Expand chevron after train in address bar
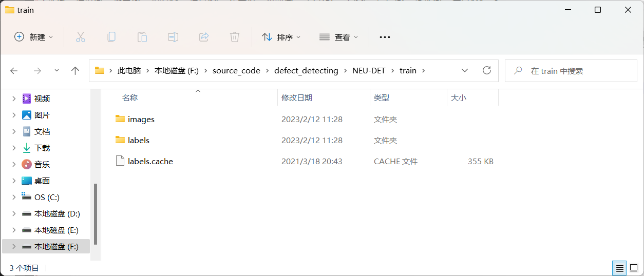644x276 pixels. [x=424, y=71]
